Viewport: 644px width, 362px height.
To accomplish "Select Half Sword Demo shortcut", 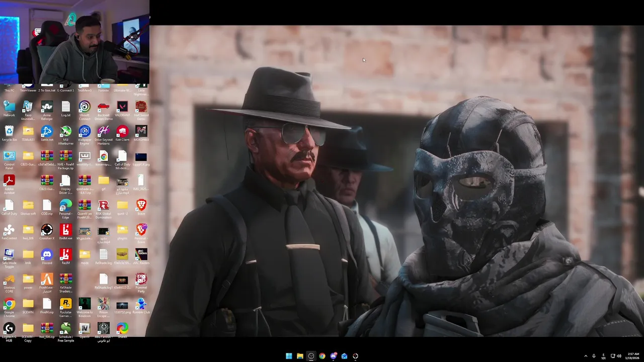I will [141, 111].
